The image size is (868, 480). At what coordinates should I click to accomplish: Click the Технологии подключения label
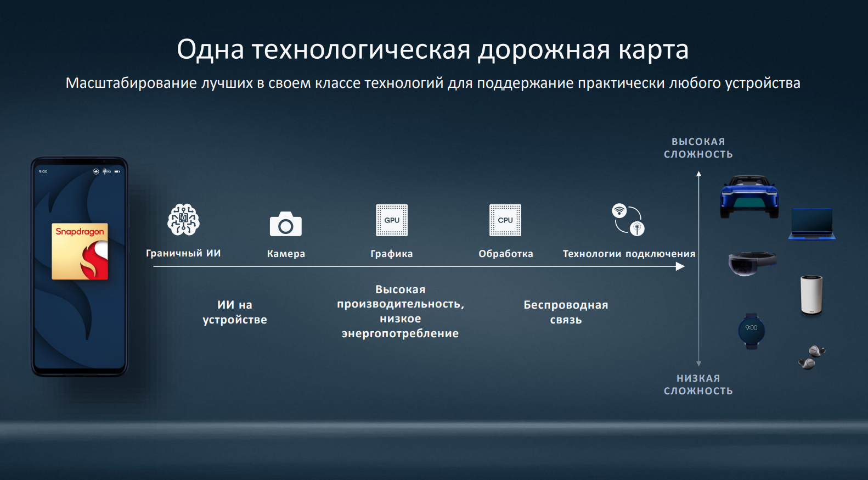tap(629, 254)
